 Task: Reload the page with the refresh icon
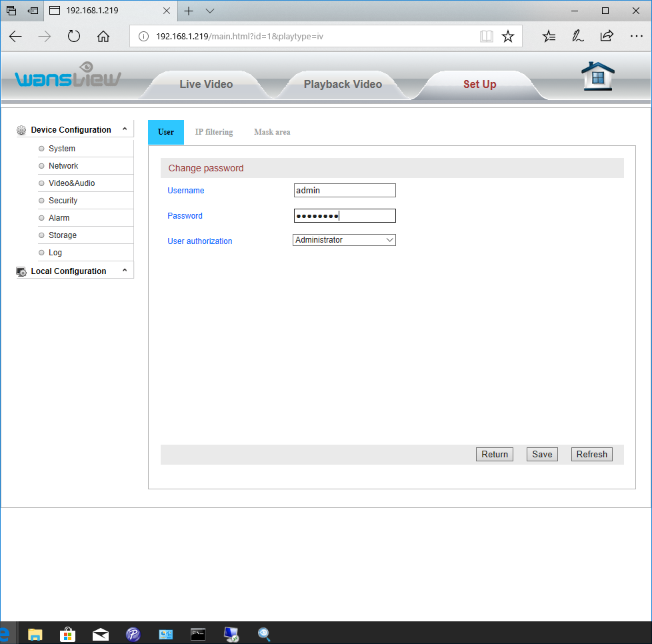coord(73,36)
